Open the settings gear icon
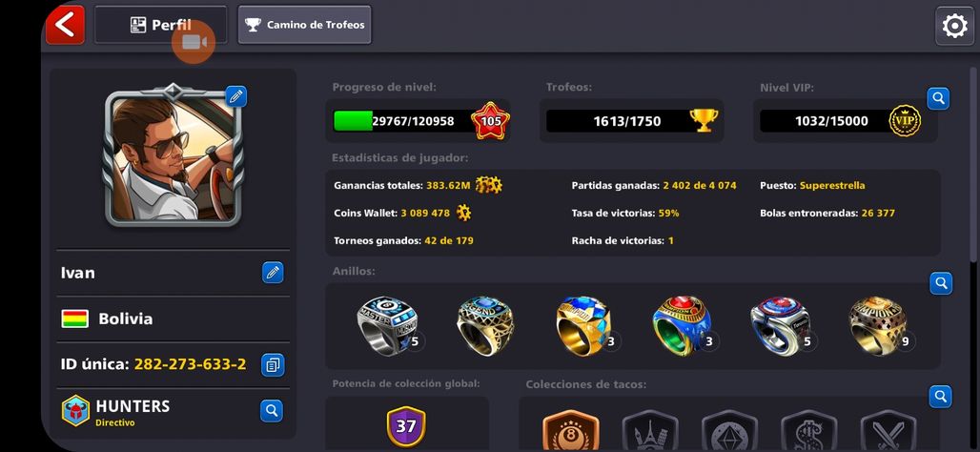 click(954, 27)
